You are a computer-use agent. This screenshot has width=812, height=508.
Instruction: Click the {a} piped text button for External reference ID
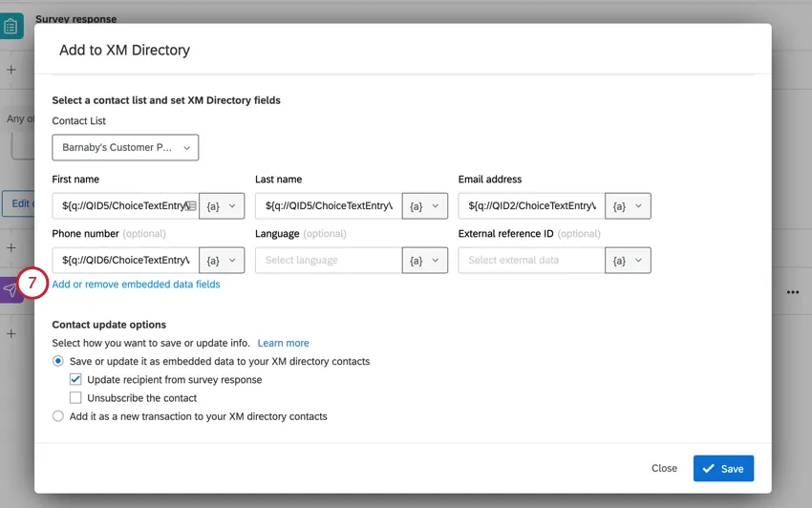628,260
